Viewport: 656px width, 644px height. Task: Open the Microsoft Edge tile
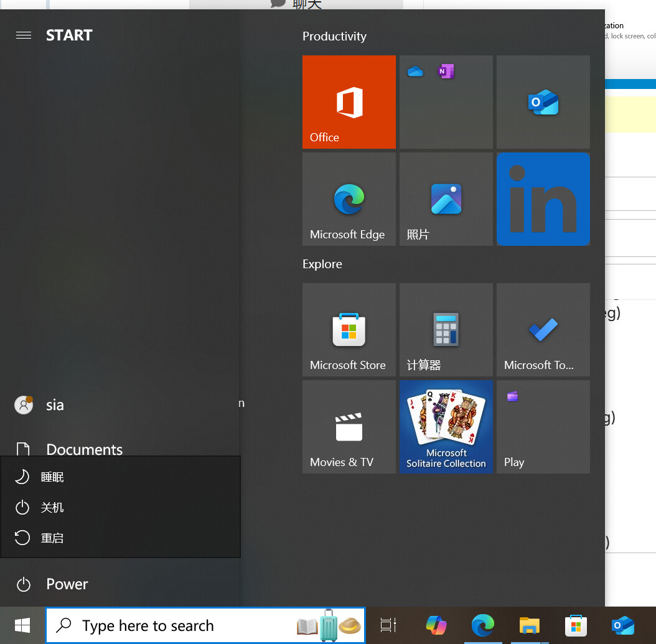[x=349, y=198]
